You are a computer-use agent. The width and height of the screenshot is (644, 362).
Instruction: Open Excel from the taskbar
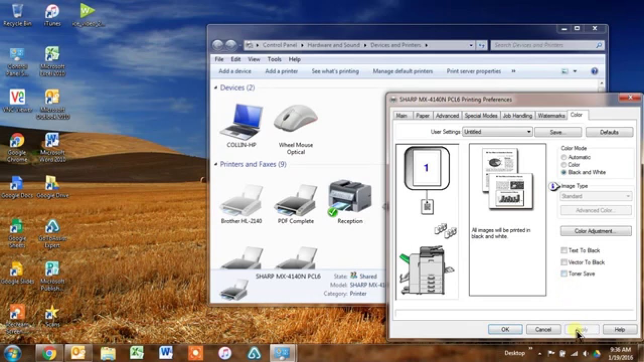point(136,353)
